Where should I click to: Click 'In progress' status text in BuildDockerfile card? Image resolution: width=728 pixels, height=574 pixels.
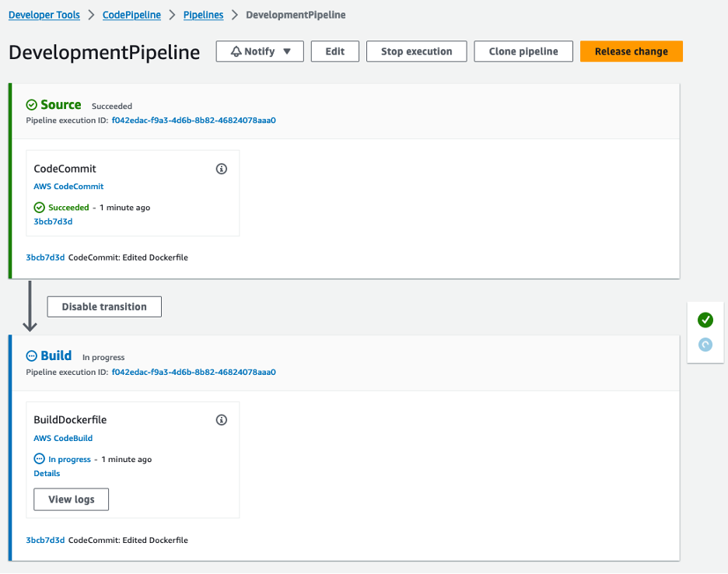[x=70, y=460]
